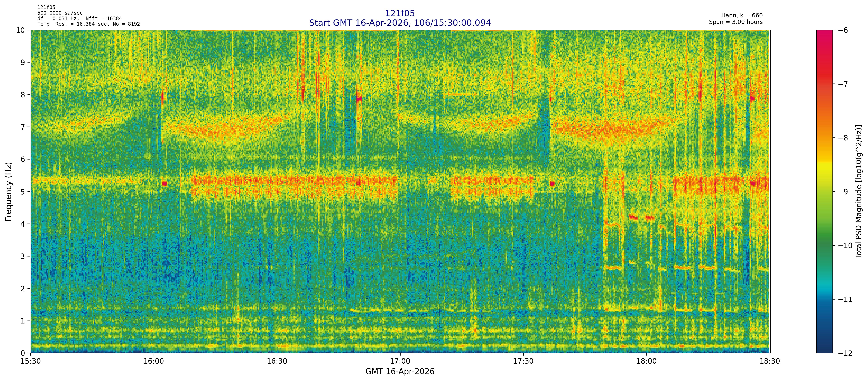Click the 'Frequency (Hz)' y-axis label
Screen dimensions: 868x381
pyautogui.click(x=8, y=192)
